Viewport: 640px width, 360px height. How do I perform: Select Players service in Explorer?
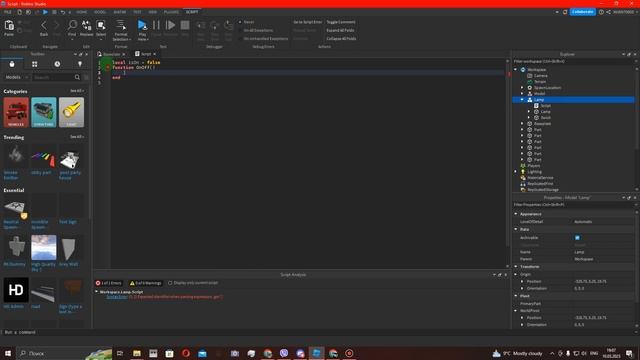click(x=533, y=166)
